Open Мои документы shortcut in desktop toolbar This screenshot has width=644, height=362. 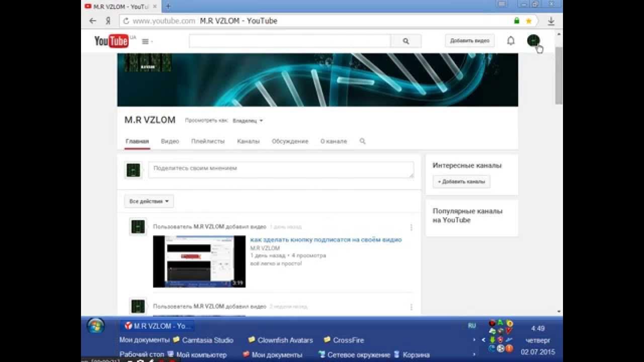[273, 354]
